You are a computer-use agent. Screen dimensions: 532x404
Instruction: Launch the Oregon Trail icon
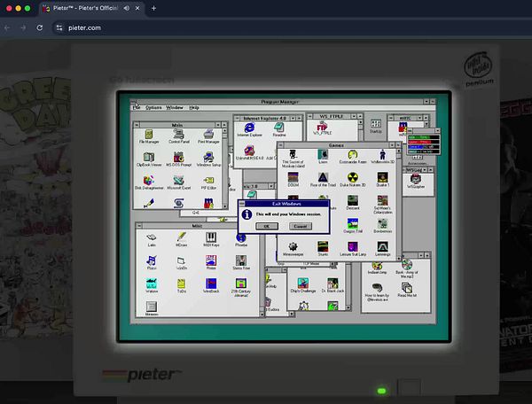(353, 226)
